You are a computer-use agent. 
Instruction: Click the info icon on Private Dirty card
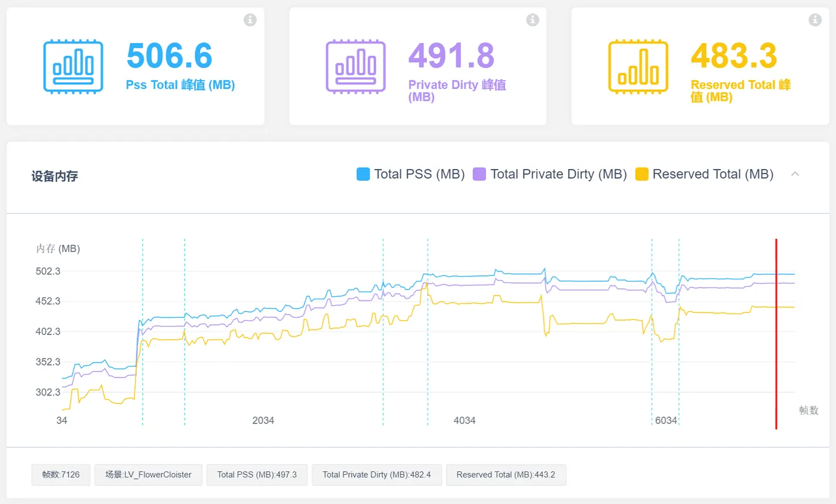(533, 20)
